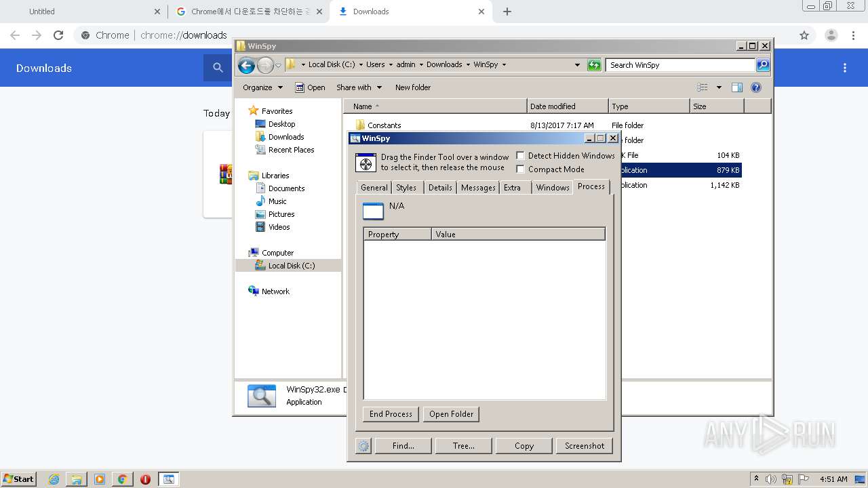This screenshot has width=868, height=488.
Task: Expand the Downloads breadcrumb arrow
Action: click(x=468, y=65)
